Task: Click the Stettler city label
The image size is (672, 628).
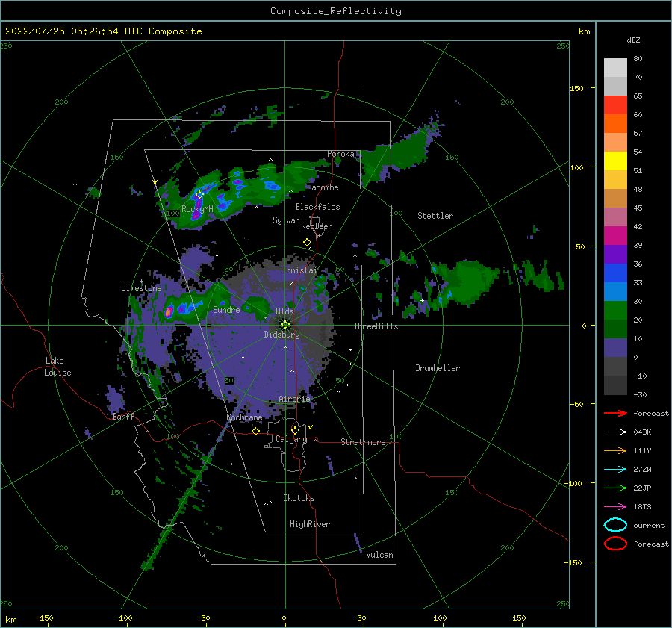Action: pos(435,216)
